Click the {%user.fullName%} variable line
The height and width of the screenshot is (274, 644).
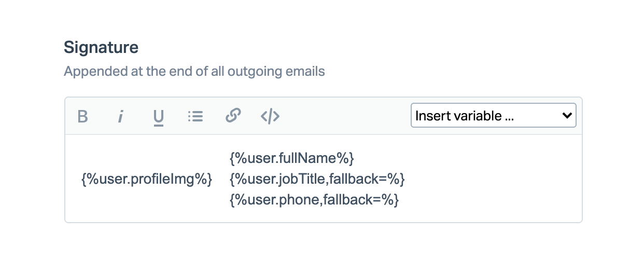(291, 158)
